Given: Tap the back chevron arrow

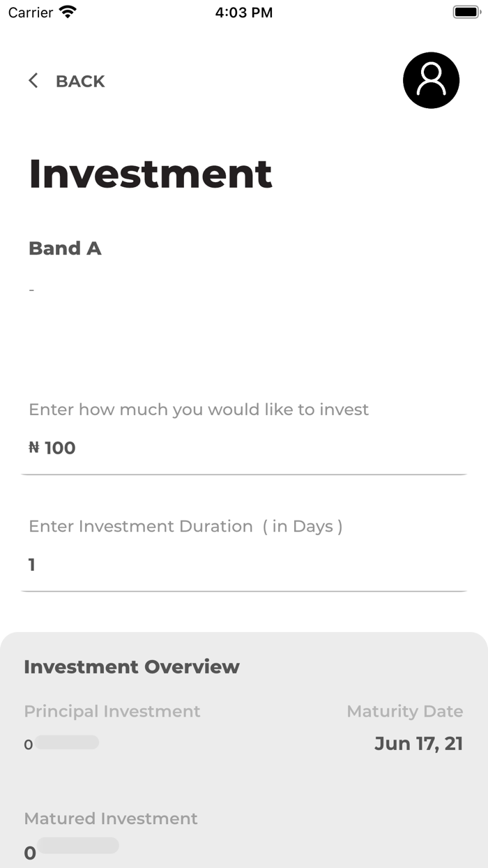Looking at the screenshot, I should pyautogui.click(x=33, y=81).
